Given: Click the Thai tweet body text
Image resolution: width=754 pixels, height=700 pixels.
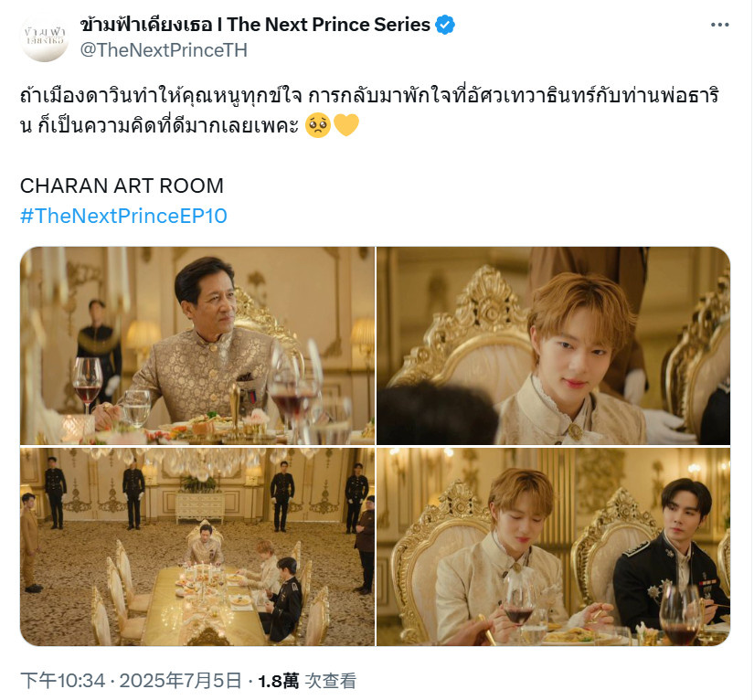Looking at the screenshot, I should click(x=369, y=111).
